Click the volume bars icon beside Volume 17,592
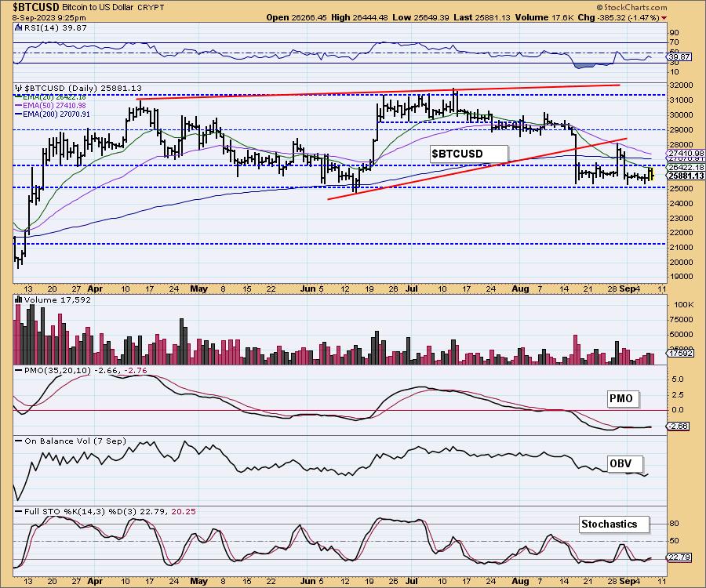Screen dimensions: 706x588 pyautogui.click(x=19, y=299)
